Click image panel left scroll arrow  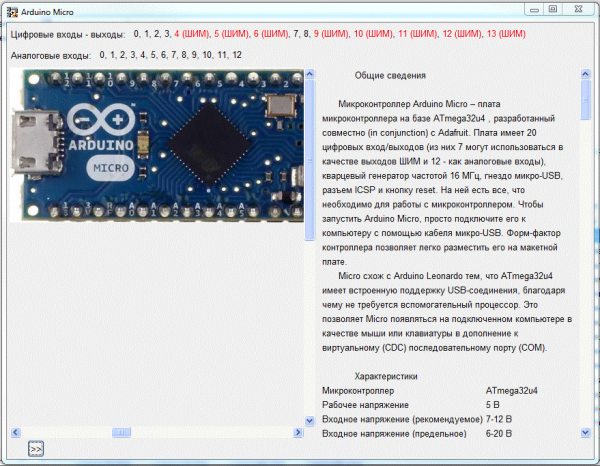(x=15, y=433)
